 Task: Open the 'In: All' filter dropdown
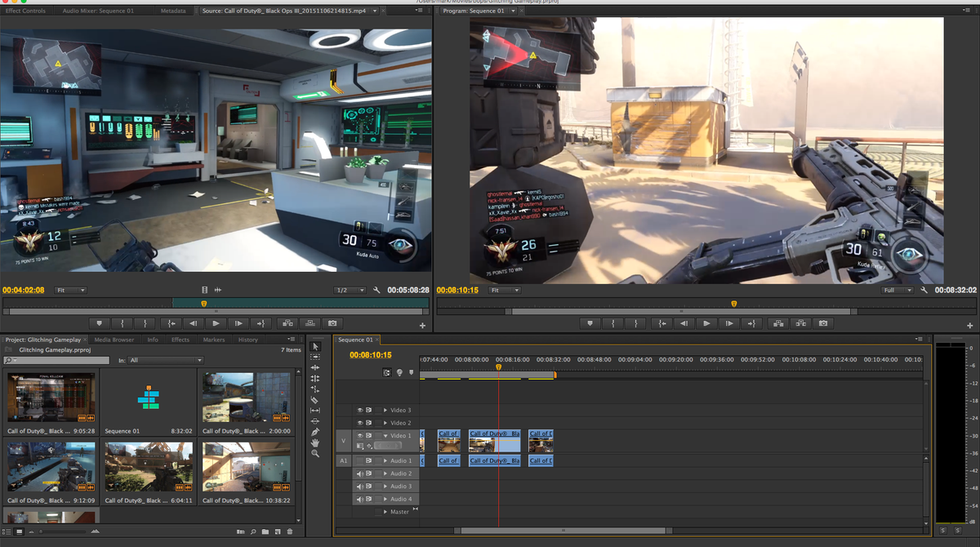[166, 360]
